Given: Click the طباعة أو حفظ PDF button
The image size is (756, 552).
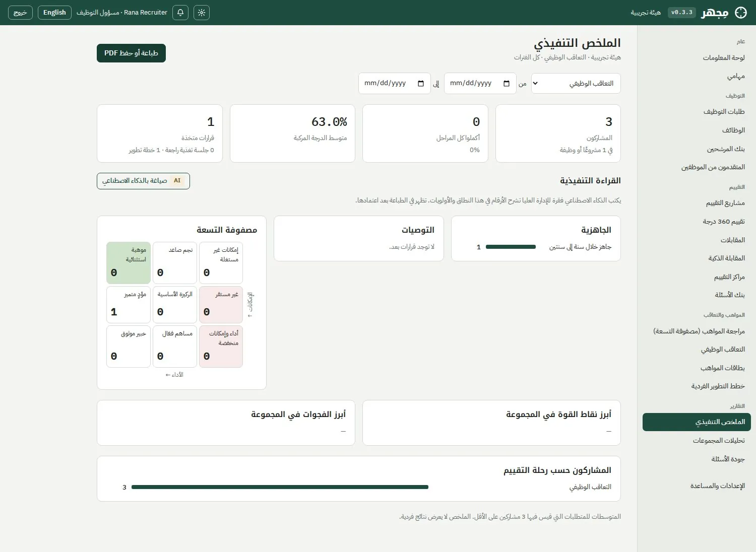Looking at the screenshot, I should pyautogui.click(x=131, y=53).
